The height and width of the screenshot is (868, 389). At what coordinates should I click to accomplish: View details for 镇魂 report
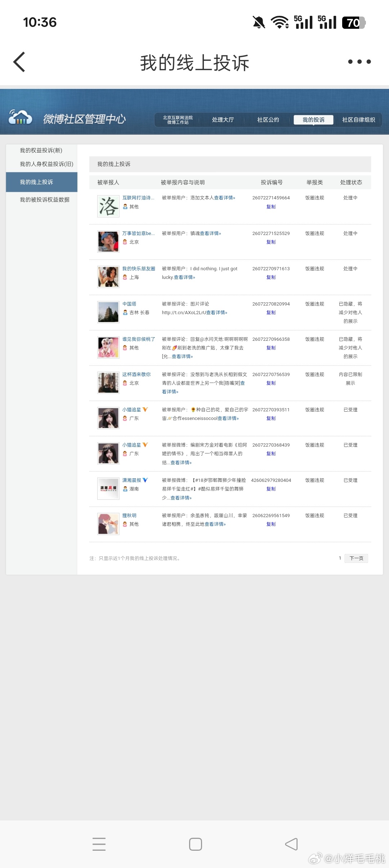210,233
